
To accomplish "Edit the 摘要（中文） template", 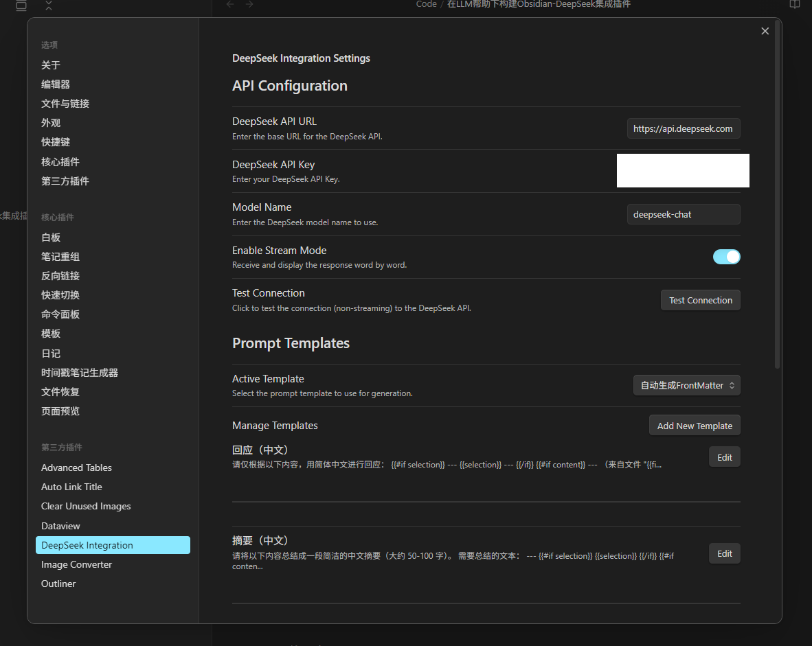I will point(724,553).
